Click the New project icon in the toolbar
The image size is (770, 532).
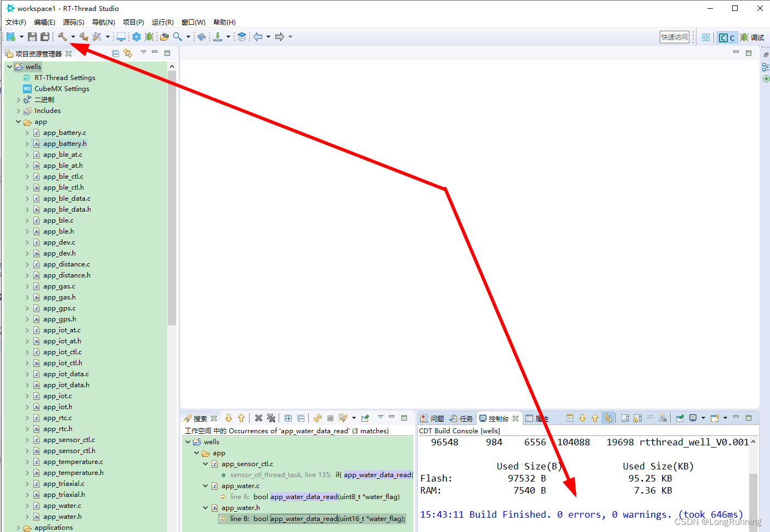point(10,37)
